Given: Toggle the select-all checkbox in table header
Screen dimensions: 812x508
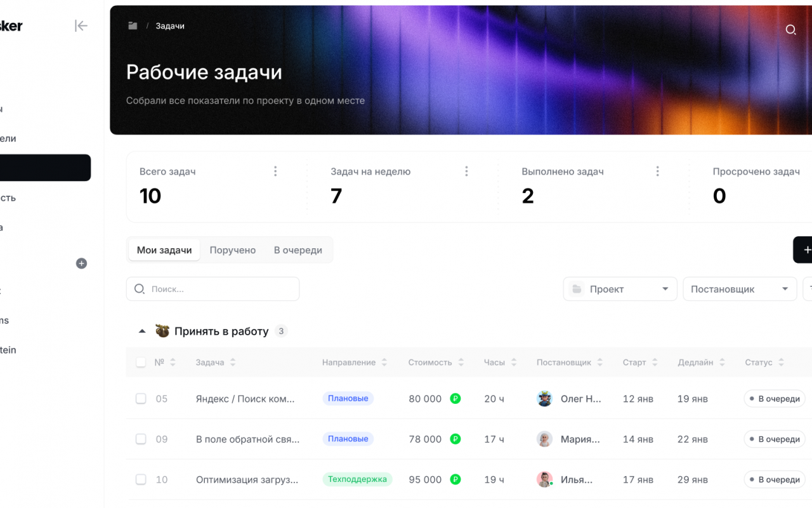Looking at the screenshot, I should coord(141,363).
